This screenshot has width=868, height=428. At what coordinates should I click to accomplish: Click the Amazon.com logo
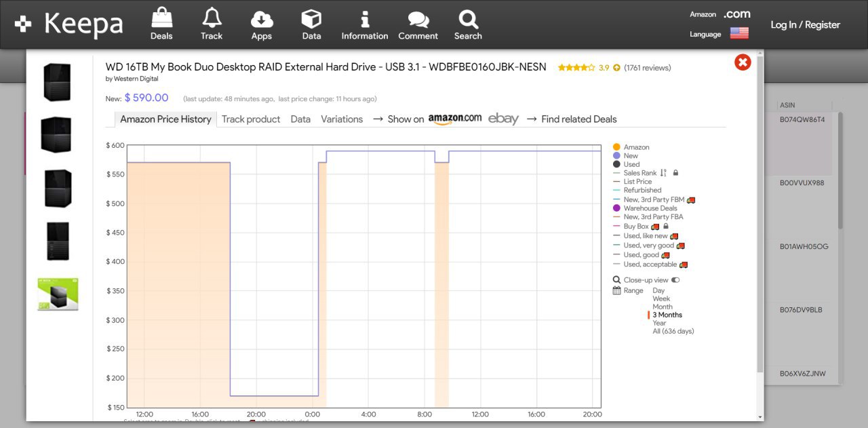coord(455,119)
